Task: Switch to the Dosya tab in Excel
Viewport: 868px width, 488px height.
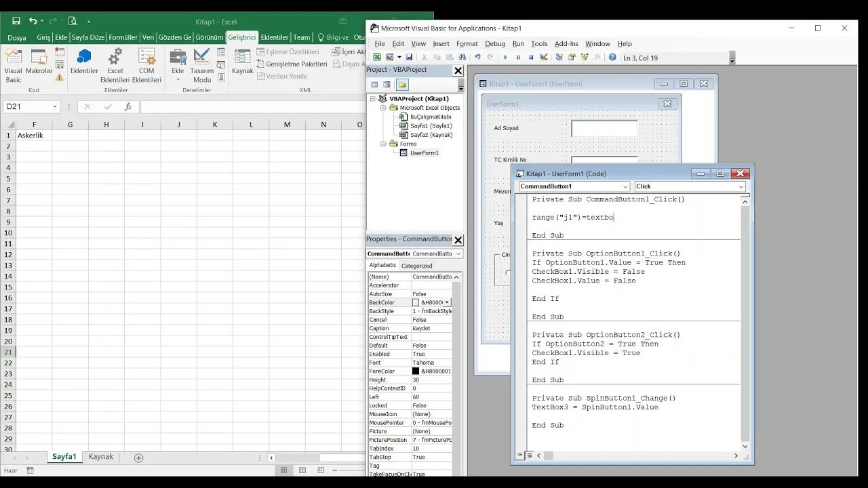Action: 17,37
